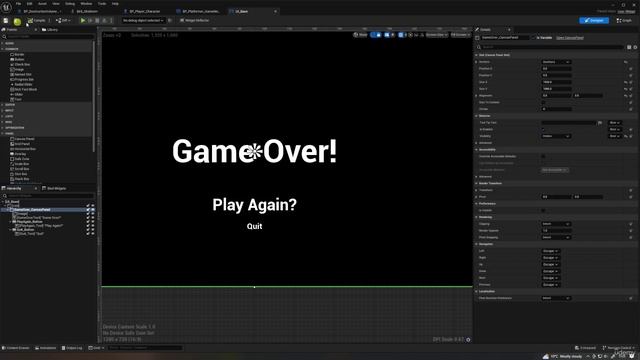640x360 pixels.
Task: Open the Tools menu
Action: (x=102, y=4)
